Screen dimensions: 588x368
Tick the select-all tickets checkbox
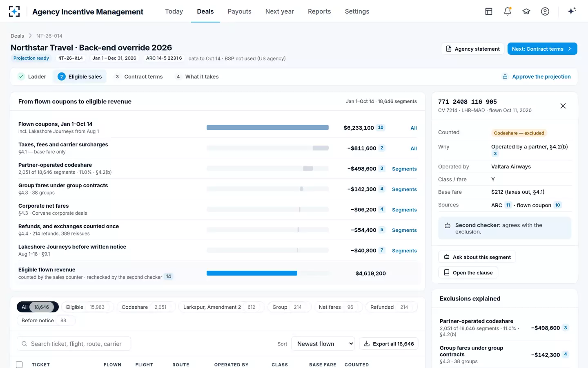19,365
